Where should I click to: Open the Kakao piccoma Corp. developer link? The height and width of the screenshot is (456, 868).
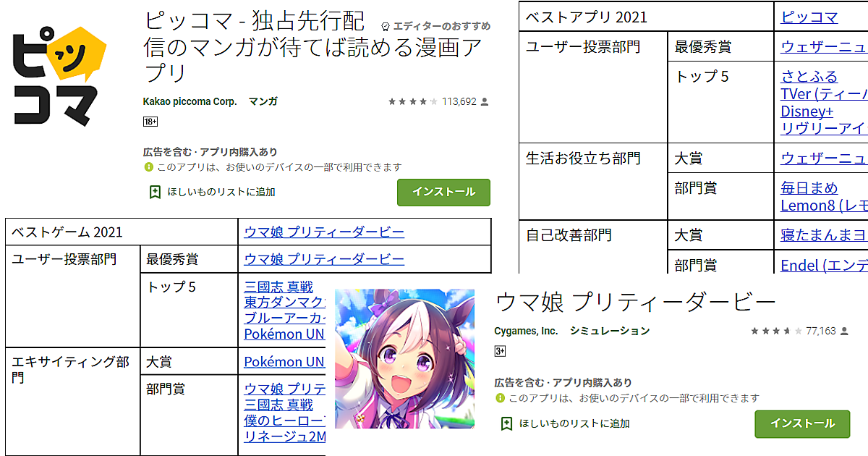[190, 102]
